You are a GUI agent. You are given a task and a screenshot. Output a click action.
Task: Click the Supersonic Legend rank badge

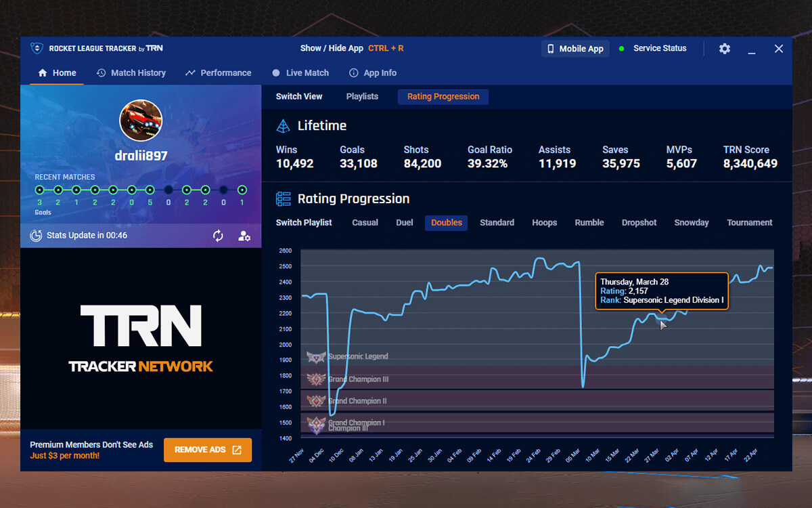coord(316,356)
